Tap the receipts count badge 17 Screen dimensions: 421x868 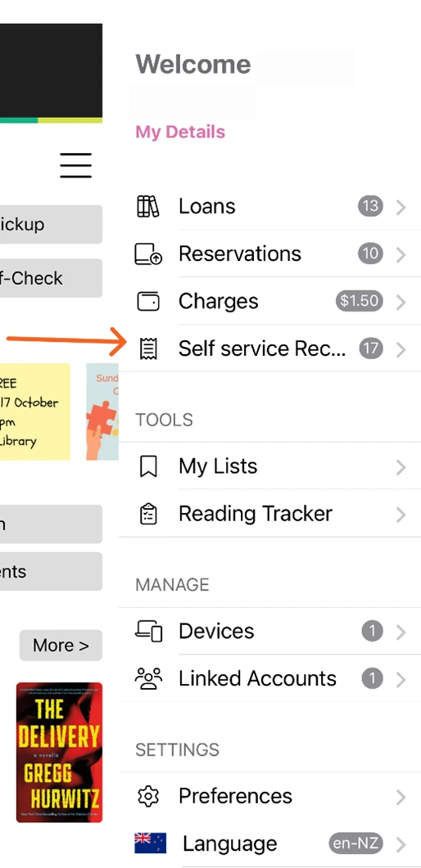370,349
